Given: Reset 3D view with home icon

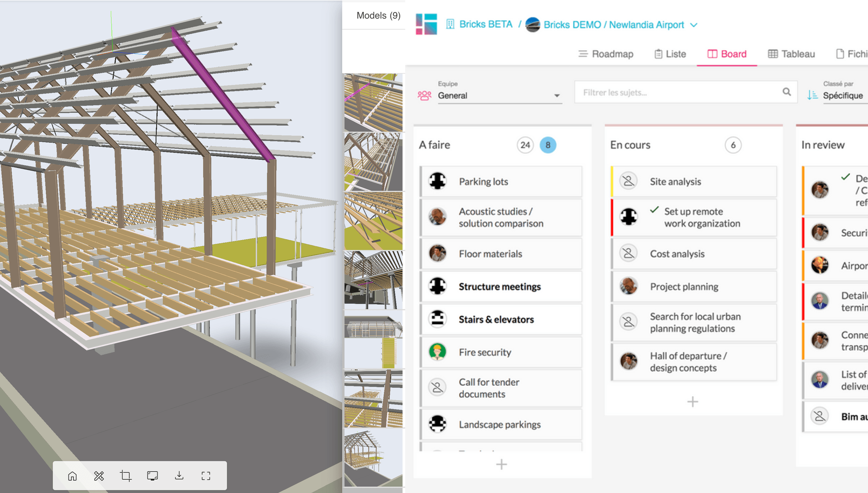Looking at the screenshot, I should (x=72, y=476).
